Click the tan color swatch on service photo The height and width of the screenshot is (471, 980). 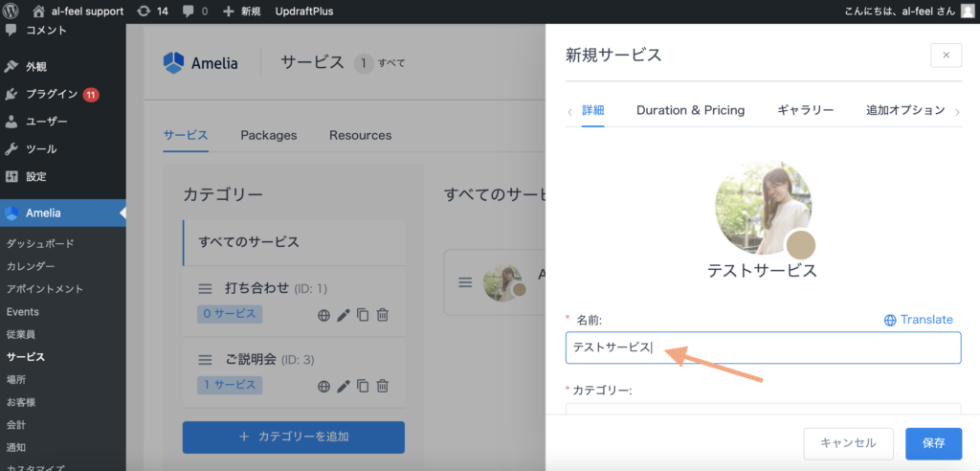800,245
